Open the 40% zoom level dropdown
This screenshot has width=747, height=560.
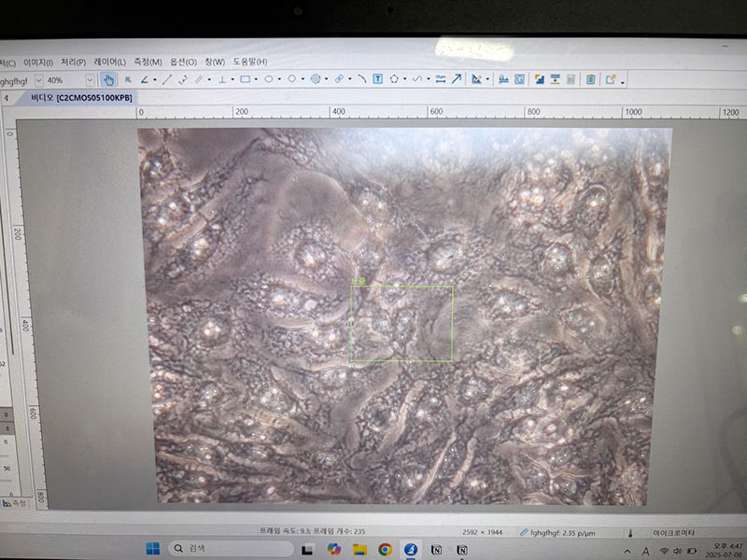[x=90, y=80]
